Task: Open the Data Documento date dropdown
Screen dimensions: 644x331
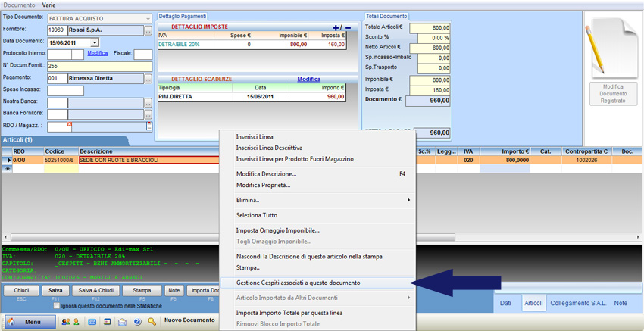Action: [x=94, y=42]
